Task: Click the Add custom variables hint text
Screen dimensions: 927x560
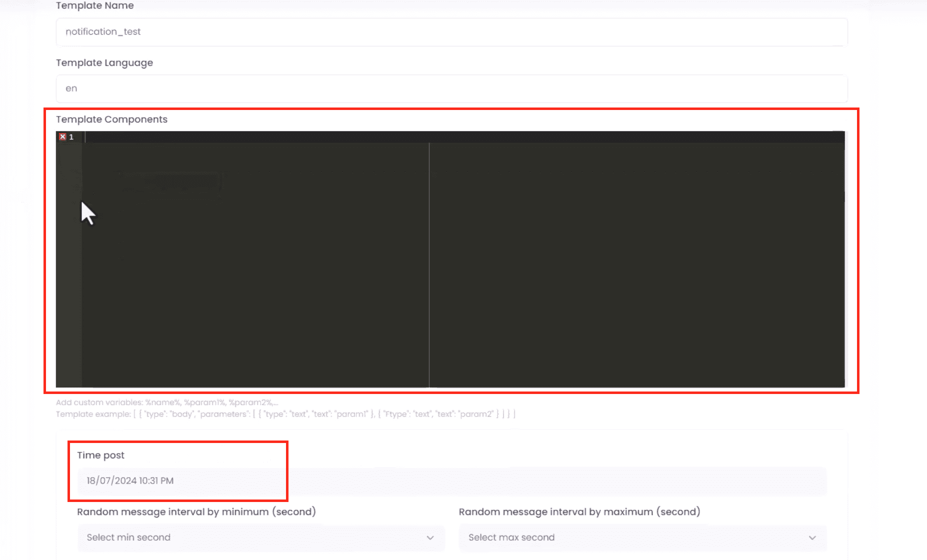Action: pyautogui.click(x=167, y=402)
